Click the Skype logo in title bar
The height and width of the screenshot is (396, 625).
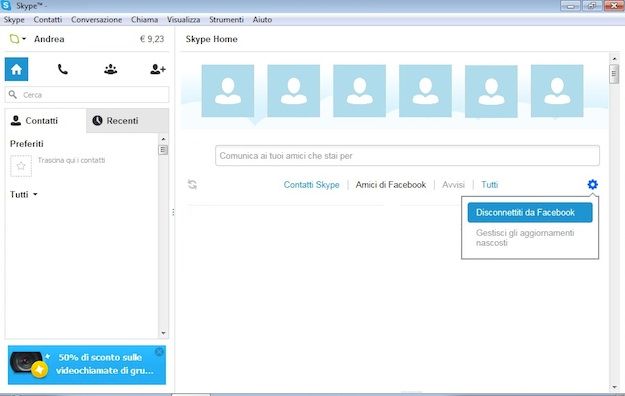6,6
